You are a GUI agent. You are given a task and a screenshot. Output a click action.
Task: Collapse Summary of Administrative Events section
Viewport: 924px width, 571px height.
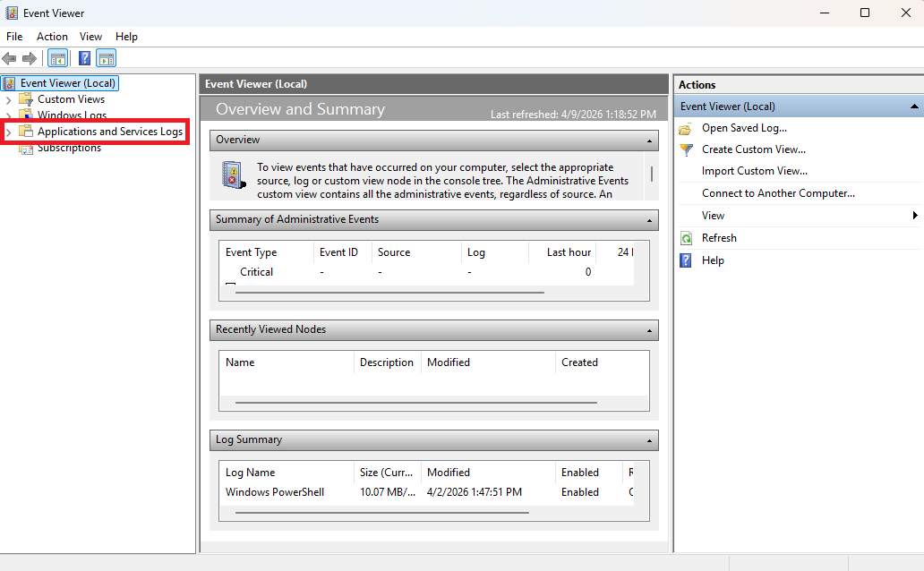[649, 220]
